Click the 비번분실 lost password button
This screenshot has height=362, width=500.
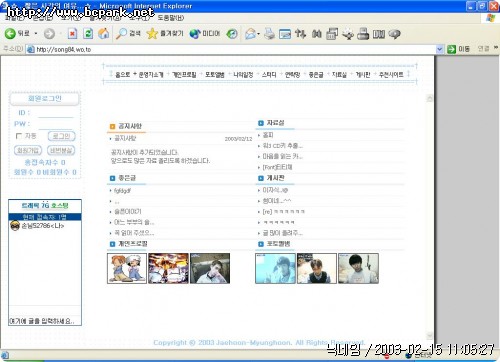[x=61, y=150]
